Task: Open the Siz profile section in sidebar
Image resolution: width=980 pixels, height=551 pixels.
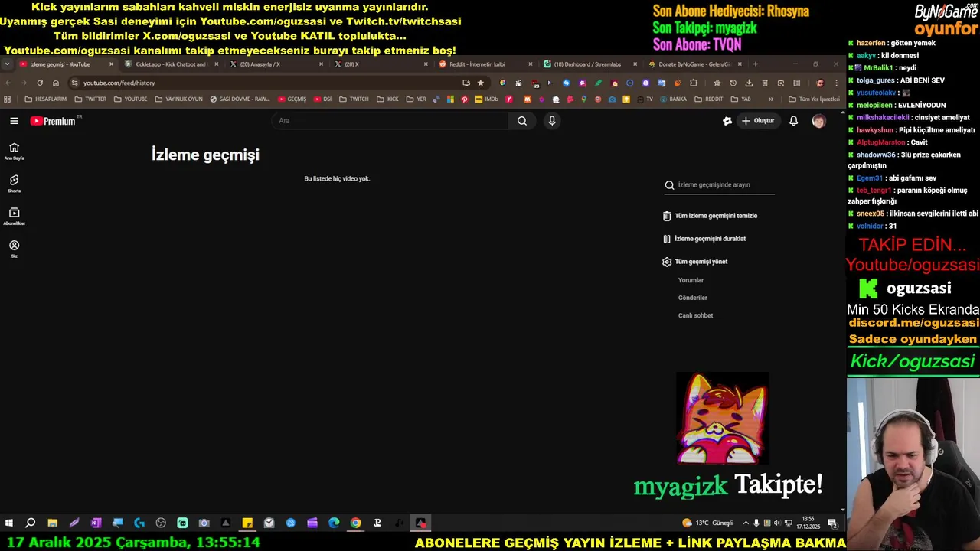Action: [x=14, y=249]
